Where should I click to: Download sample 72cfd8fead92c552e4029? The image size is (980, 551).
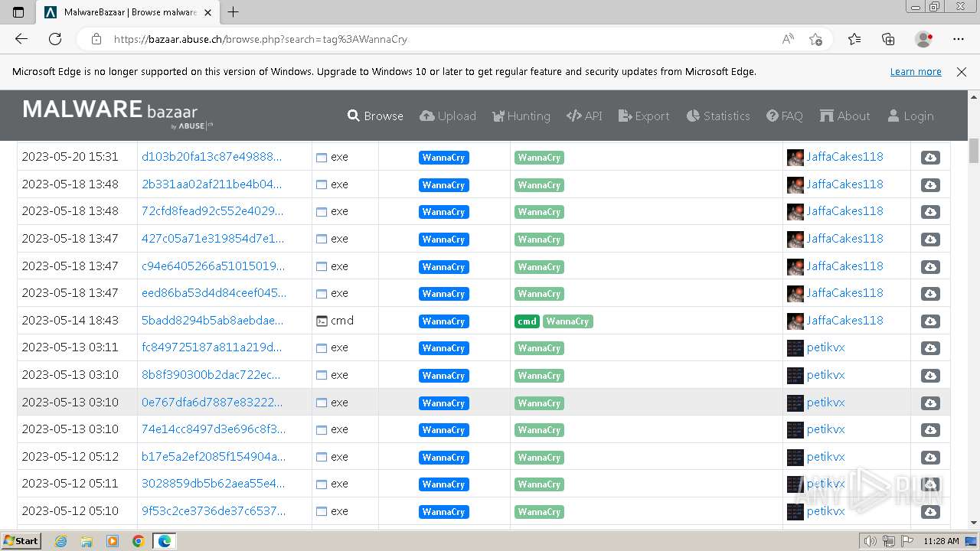coord(930,212)
